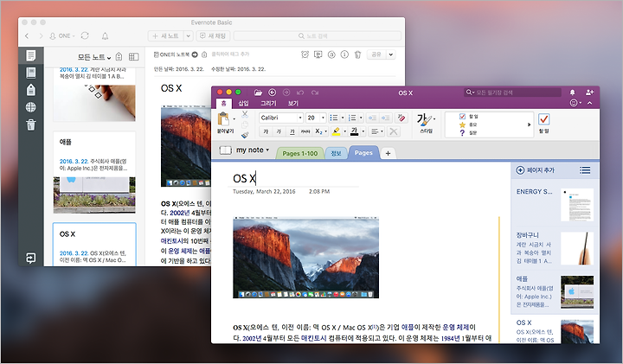Click the 공유 button in Evernote

tap(376, 54)
